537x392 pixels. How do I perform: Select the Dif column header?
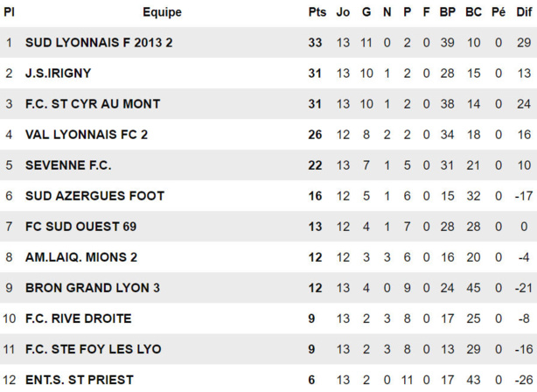click(523, 12)
